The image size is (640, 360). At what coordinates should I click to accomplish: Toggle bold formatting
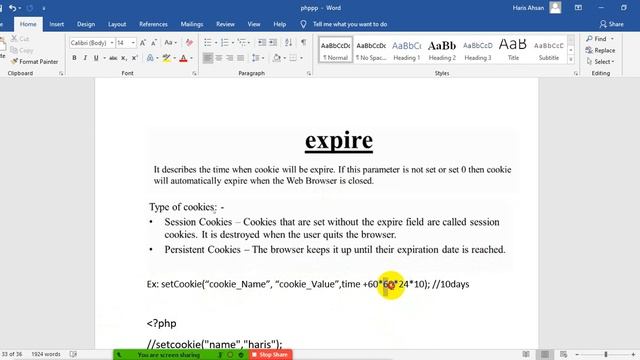pyautogui.click(x=74, y=58)
